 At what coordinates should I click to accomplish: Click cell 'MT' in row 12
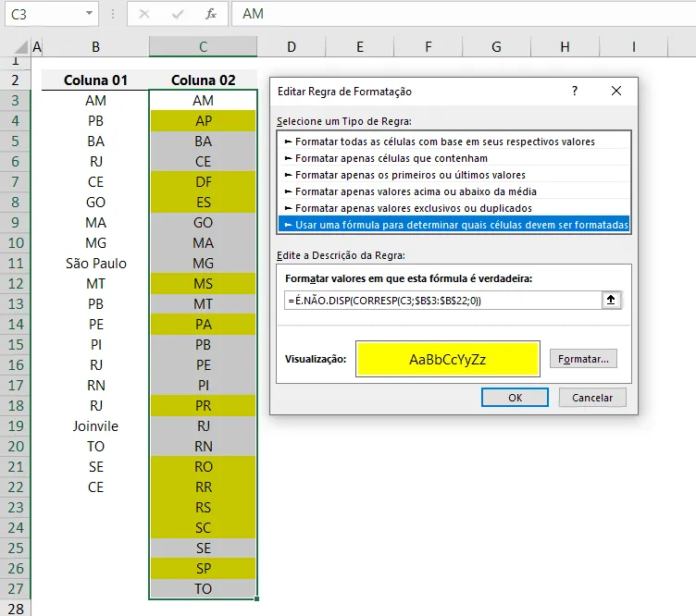(x=95, y=284)
